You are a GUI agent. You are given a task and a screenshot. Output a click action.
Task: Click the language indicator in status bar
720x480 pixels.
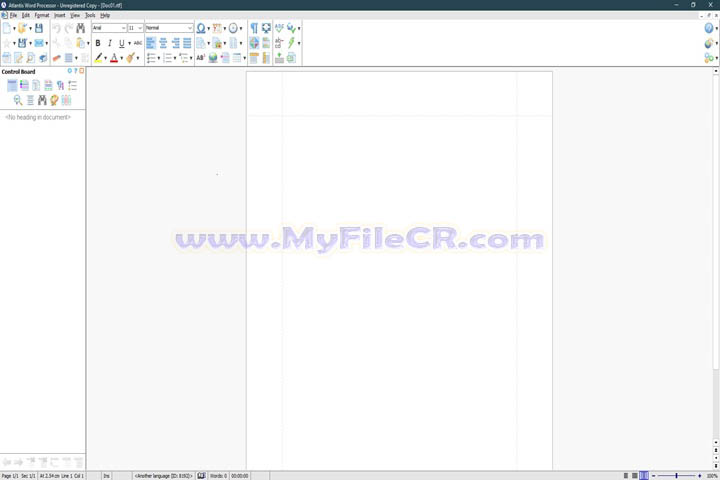coord(163,476)
